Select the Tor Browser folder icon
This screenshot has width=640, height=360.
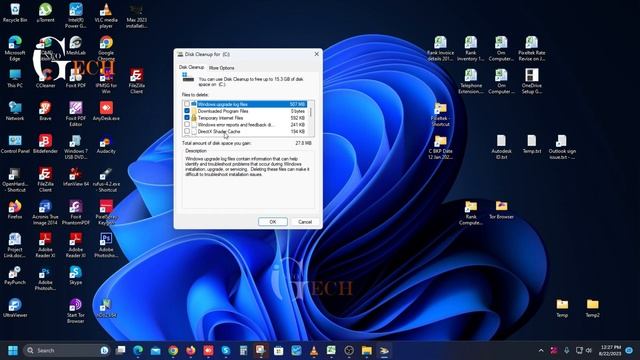point(501,209)
